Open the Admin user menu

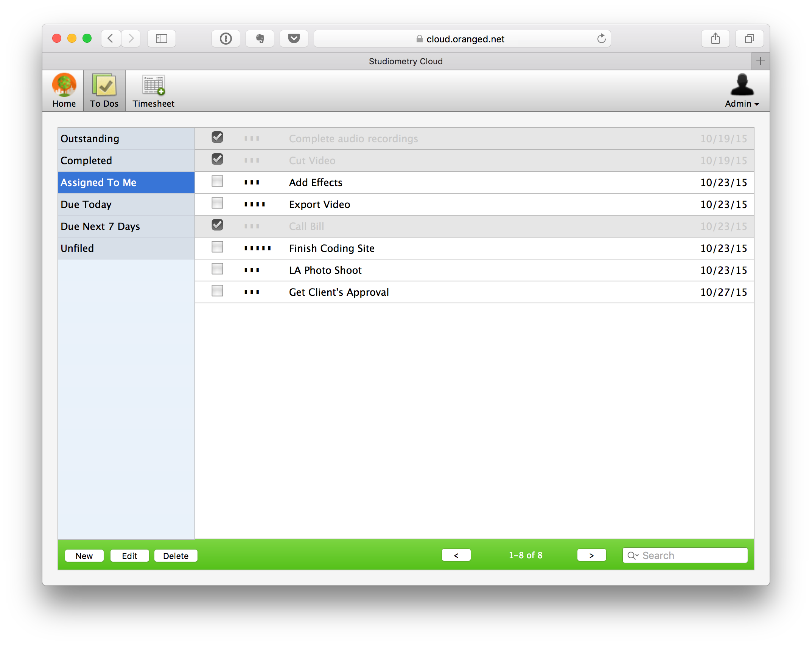pos(742,91)
